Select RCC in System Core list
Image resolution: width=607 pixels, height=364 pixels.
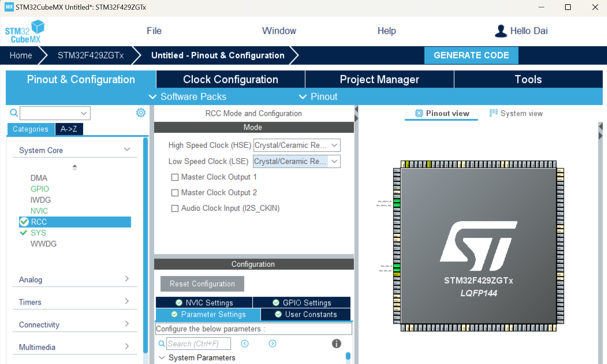tap(75, 222)
